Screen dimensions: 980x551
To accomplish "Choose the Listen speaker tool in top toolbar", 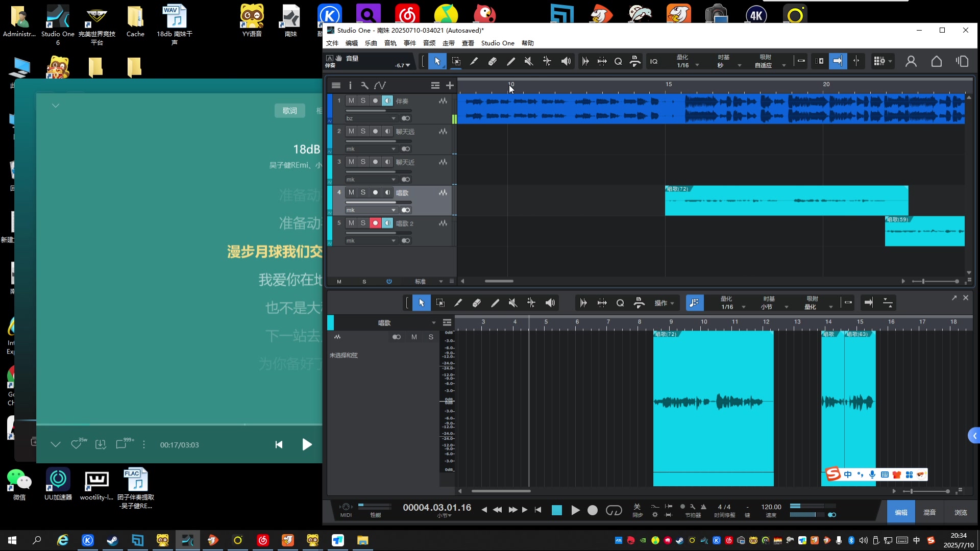I will click(566, 61).
